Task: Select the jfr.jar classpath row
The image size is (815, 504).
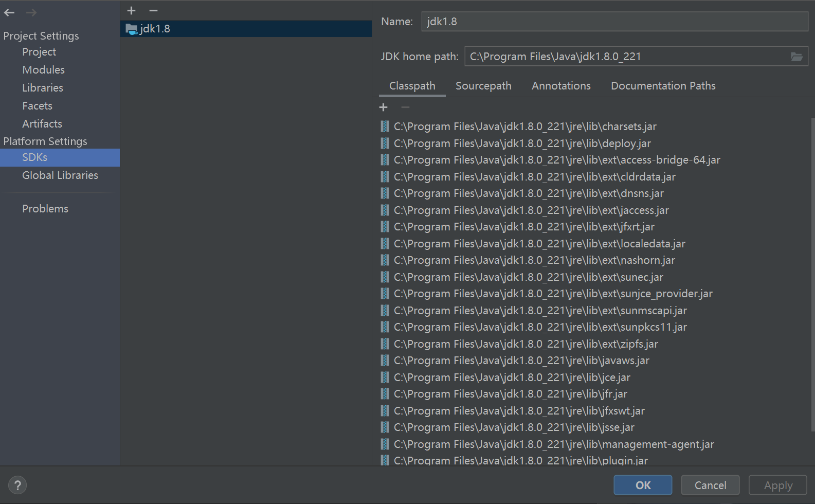Action: coord(591,394)
